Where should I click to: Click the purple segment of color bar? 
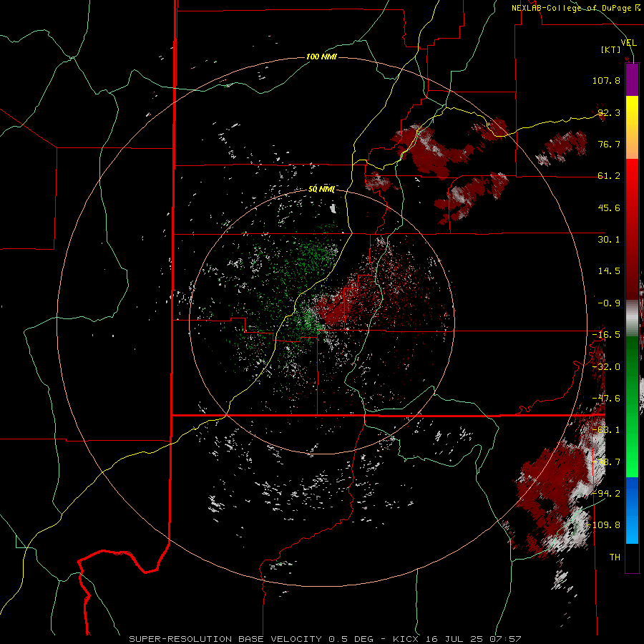tap(632, 80)
